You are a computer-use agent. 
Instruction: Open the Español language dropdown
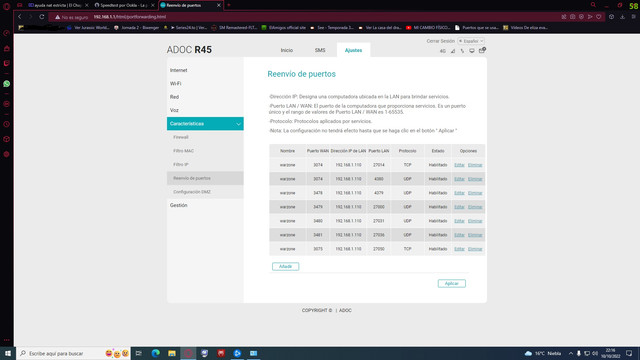pyautogui.click(x=471, y=41)
